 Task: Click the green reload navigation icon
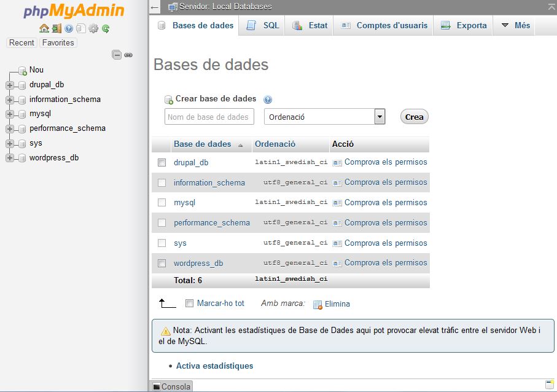(106, 28)
